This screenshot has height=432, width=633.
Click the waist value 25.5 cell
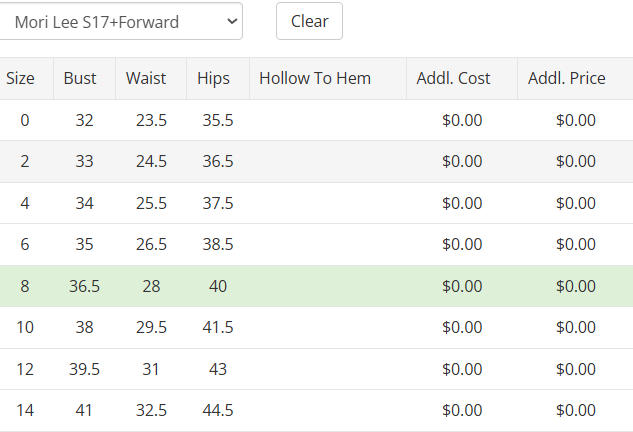[151, 203]
